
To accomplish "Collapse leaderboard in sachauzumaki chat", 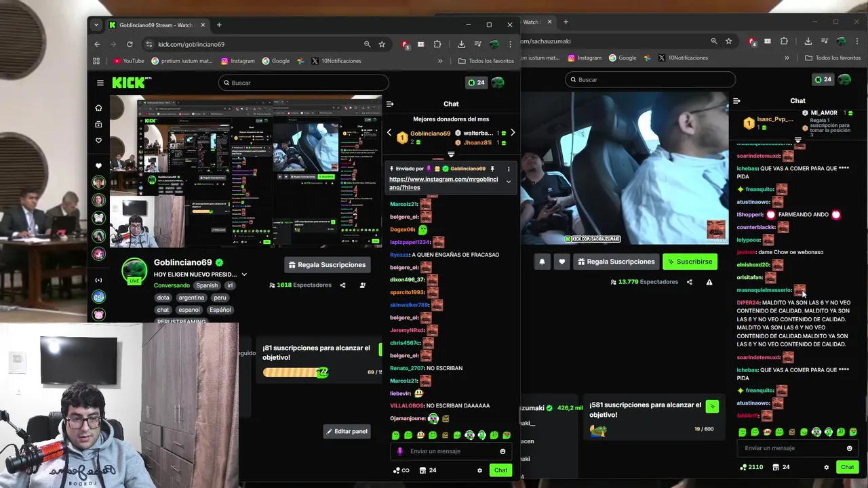I will 797,140.
